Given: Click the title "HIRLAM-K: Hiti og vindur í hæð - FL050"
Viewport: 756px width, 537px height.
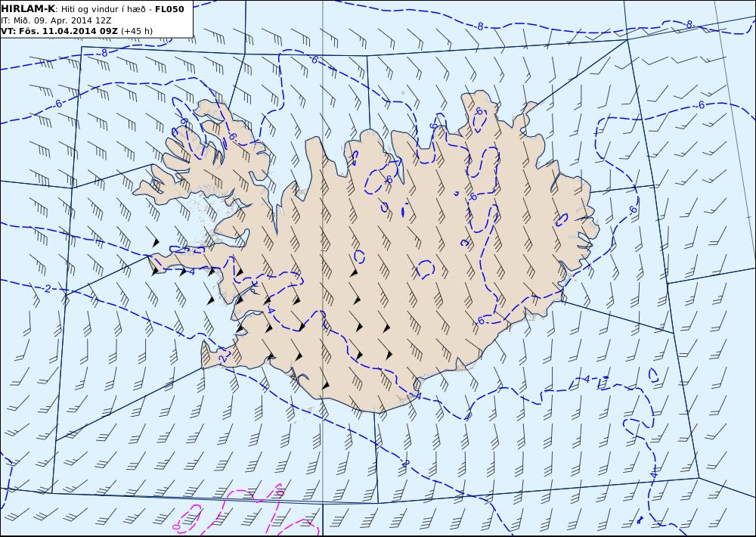Looking at the screenshot, I should [x=92, y=8].
